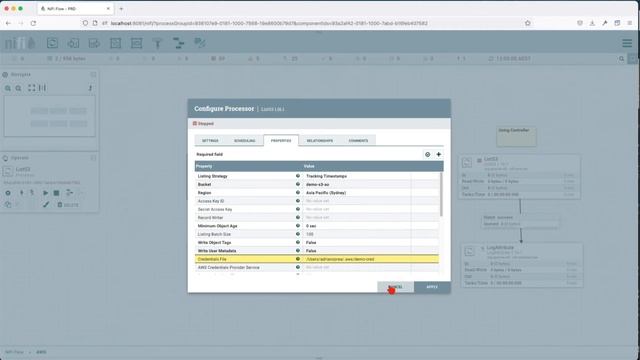This screenshot has width=640, height=360.
Task: Zoom out using Navigate palette icon
Action: [x=18, y=88]
